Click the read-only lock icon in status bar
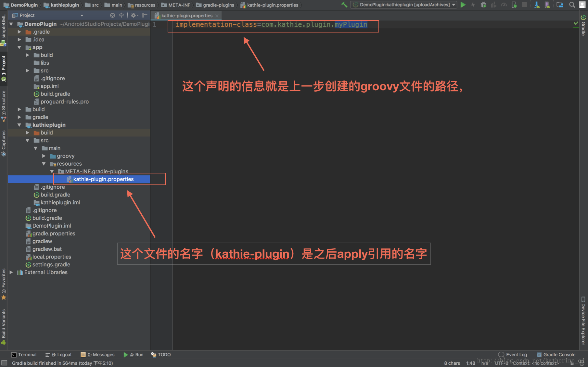The image size is (588, 367). click(572, 363)
